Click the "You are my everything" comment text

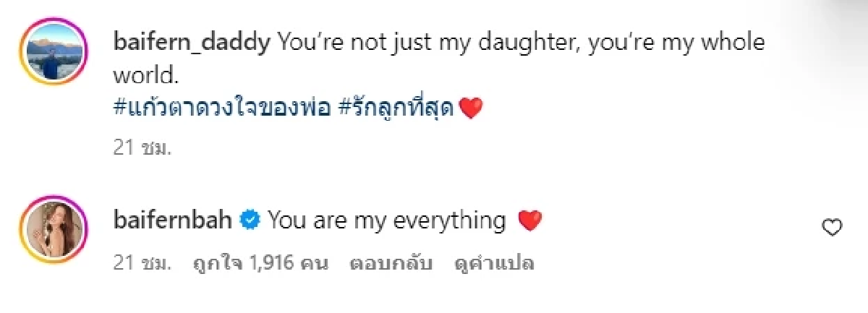386,220
